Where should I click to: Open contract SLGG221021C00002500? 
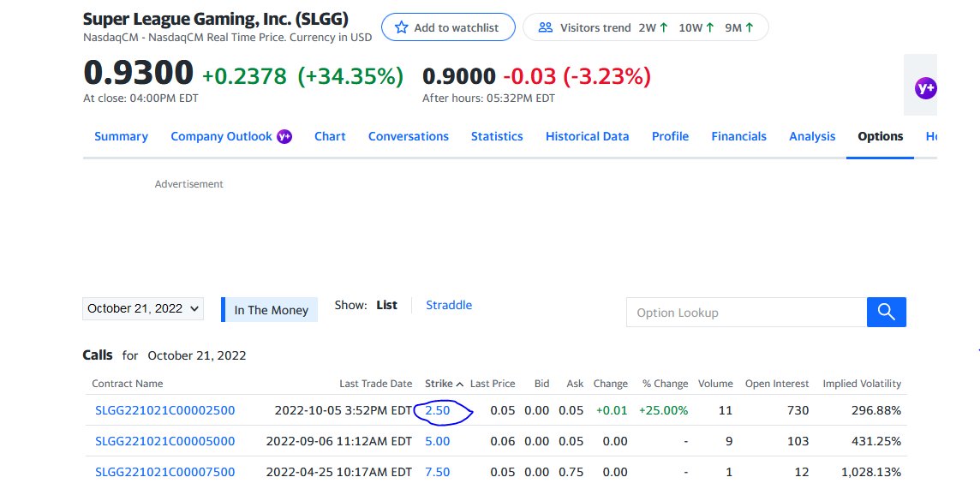click(x=165, y=410)
